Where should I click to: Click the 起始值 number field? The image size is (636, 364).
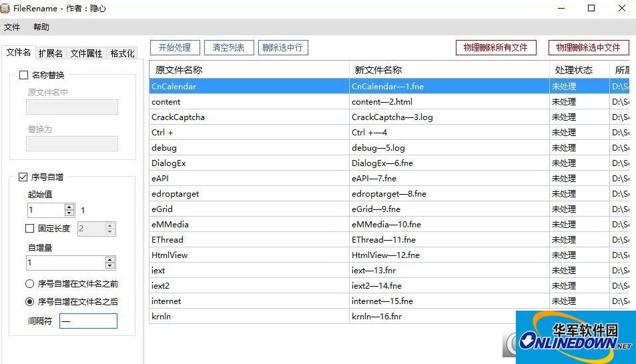[46, 209]
